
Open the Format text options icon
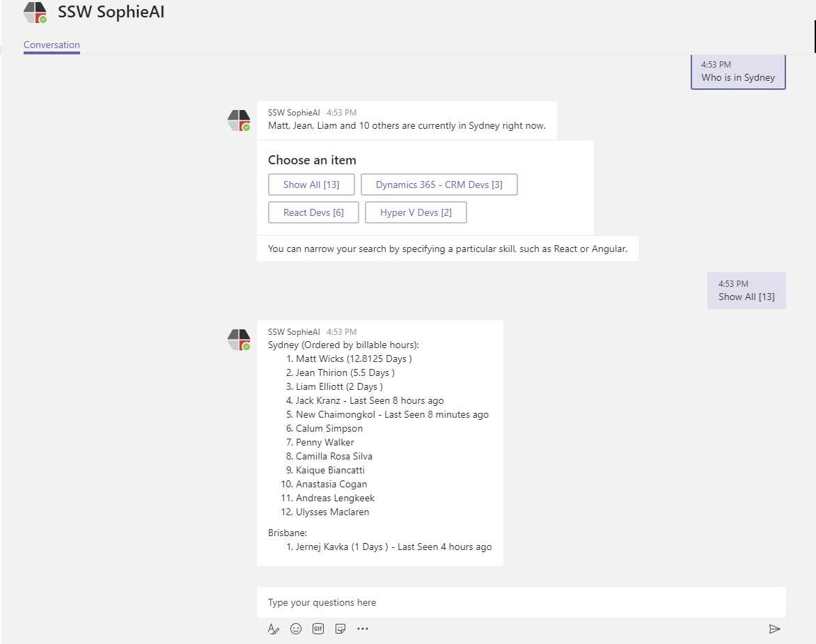[274, 629]
